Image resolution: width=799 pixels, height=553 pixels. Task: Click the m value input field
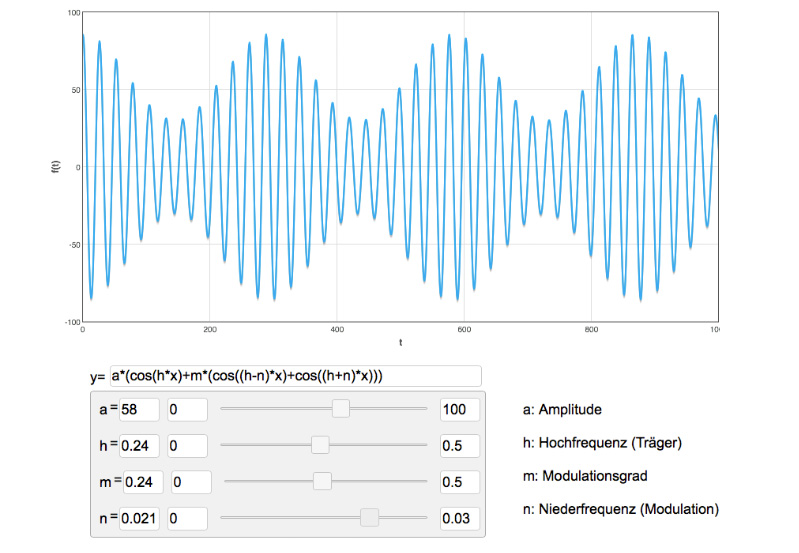(142, 481)
